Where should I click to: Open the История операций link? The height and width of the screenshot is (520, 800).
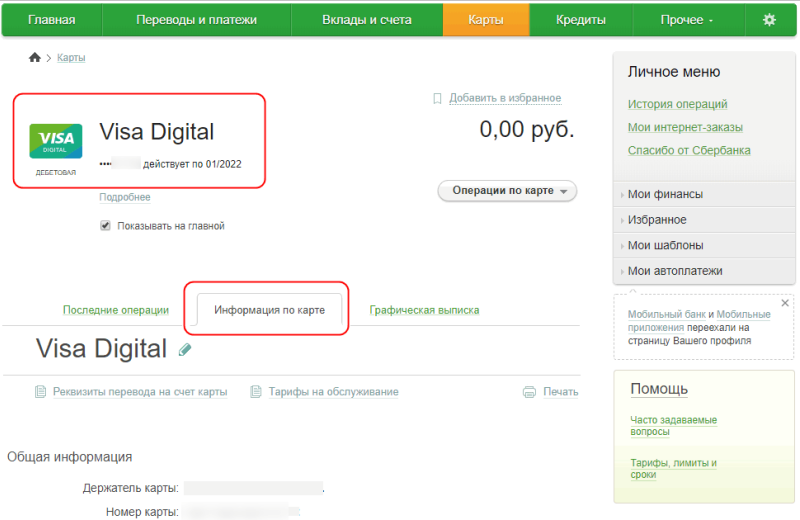point(677,104)
